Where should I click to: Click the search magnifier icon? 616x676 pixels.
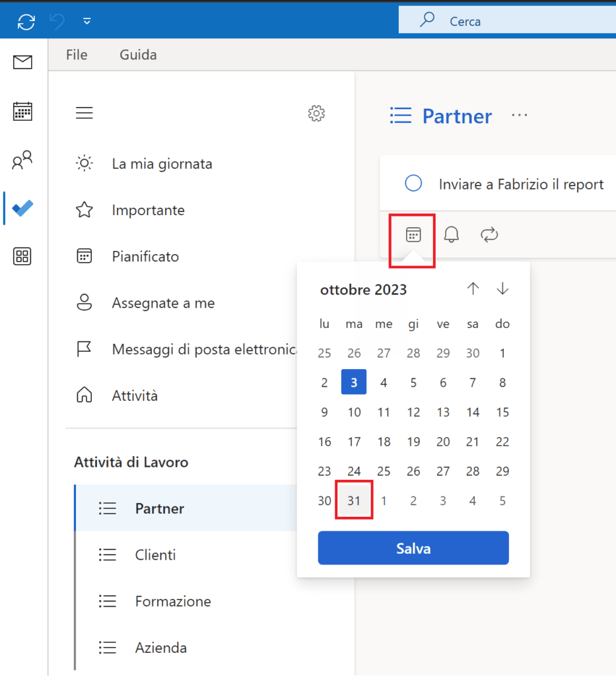tap(427, 20)
